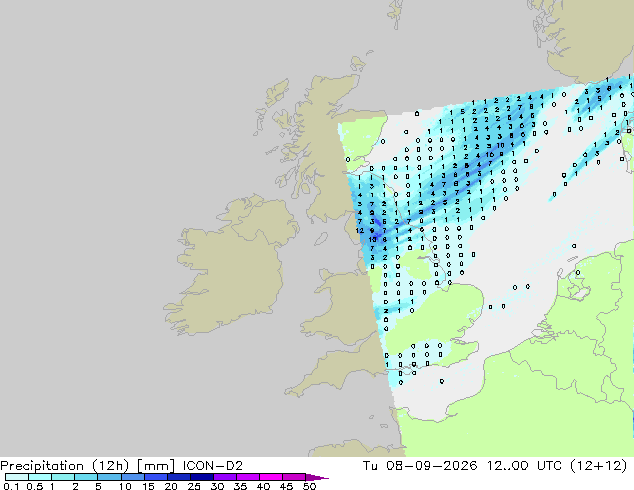The width and height of the screenshot is (634, 490).
Task: Select the 20 mm dark blue legend swatch
Action: pos(179,477)
